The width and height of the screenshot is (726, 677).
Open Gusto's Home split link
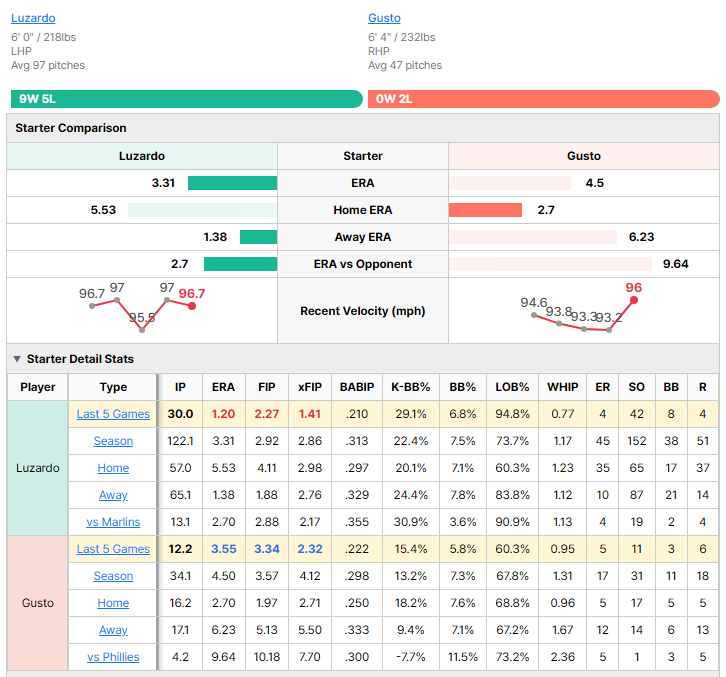pos(113,603)
